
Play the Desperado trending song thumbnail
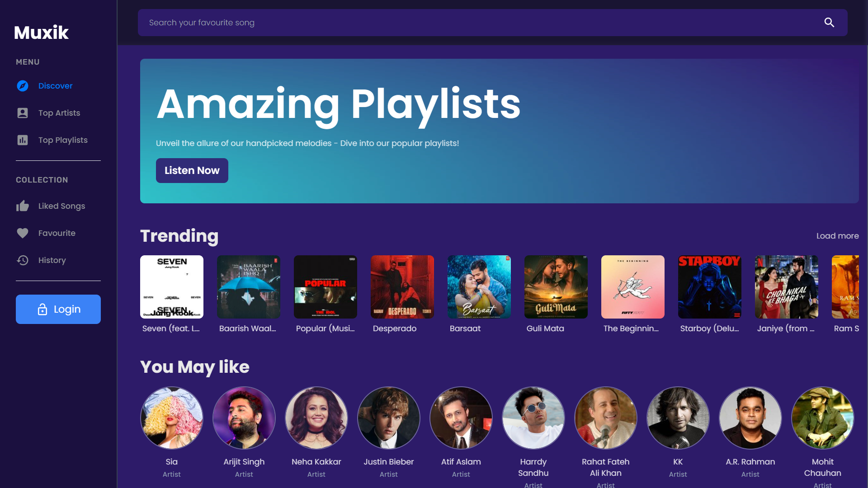coord(402,286)
